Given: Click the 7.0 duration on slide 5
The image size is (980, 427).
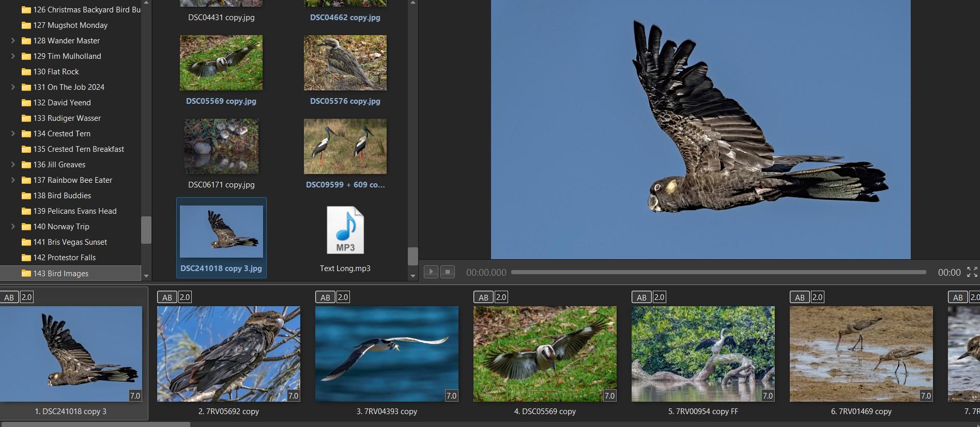Looking at the screenshot, I should pyautogui.click(x=768, y=396).
